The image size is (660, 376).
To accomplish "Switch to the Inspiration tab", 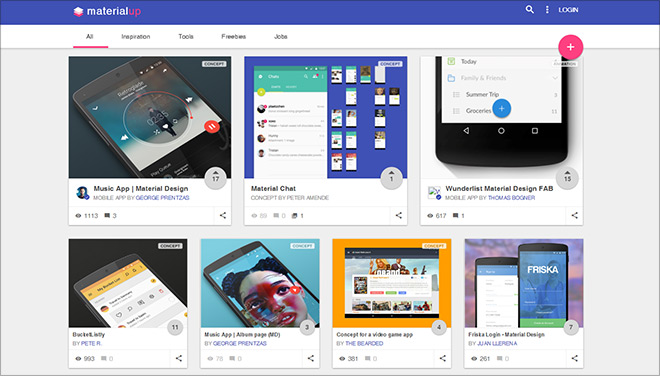I will pos(136,37).
